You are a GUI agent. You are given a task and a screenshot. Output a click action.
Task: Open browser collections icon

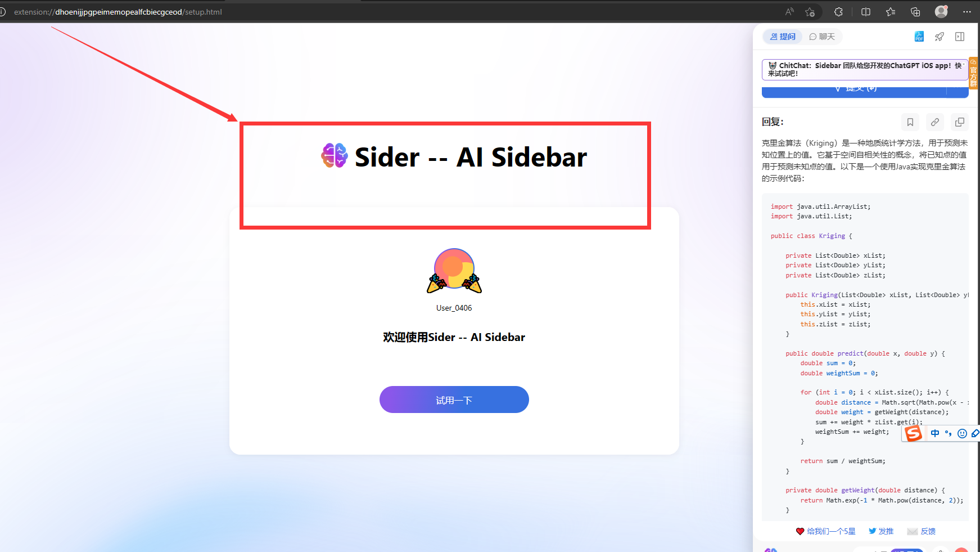point(915,12)
